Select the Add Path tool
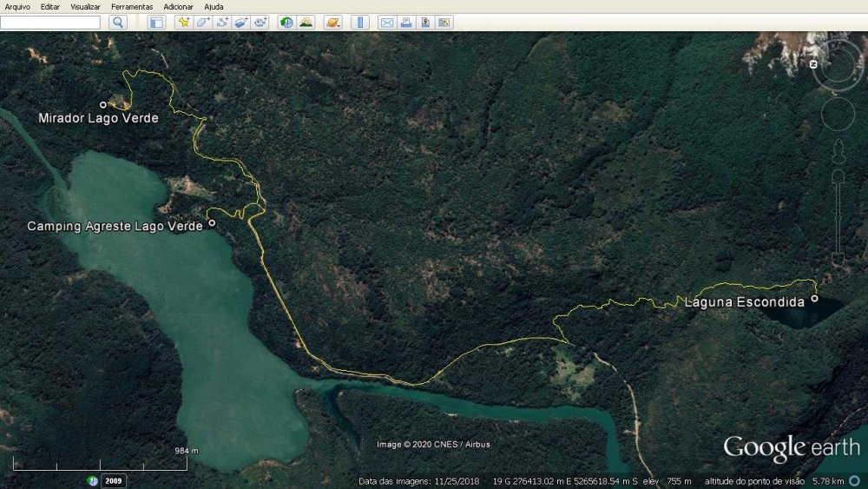The height and width of the screenshot is (489, 868). [x=222, y=23]
